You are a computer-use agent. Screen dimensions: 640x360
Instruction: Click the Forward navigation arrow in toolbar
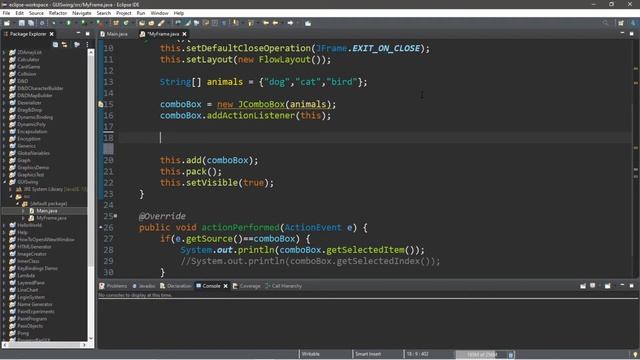point(290,23)
